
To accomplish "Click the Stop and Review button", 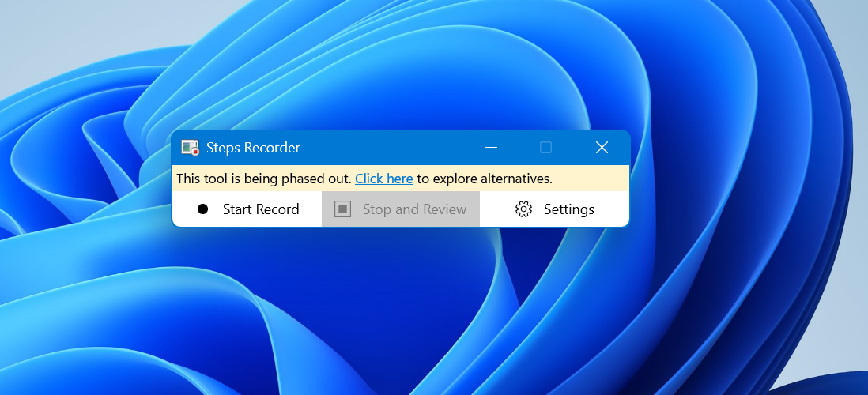I will [x=401, y=209].
